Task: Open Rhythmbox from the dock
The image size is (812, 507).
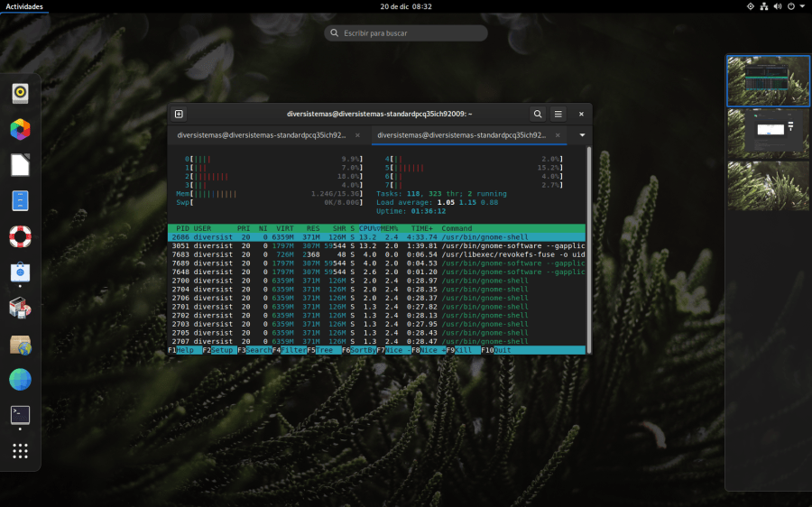Action: coord(20,93)
